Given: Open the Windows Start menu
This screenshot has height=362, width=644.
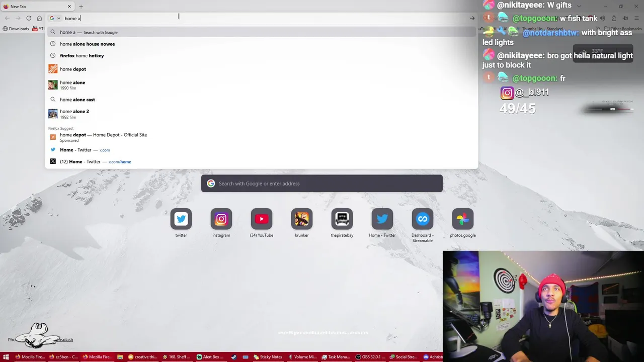Looking at the screenshot, I should (6, 357).
